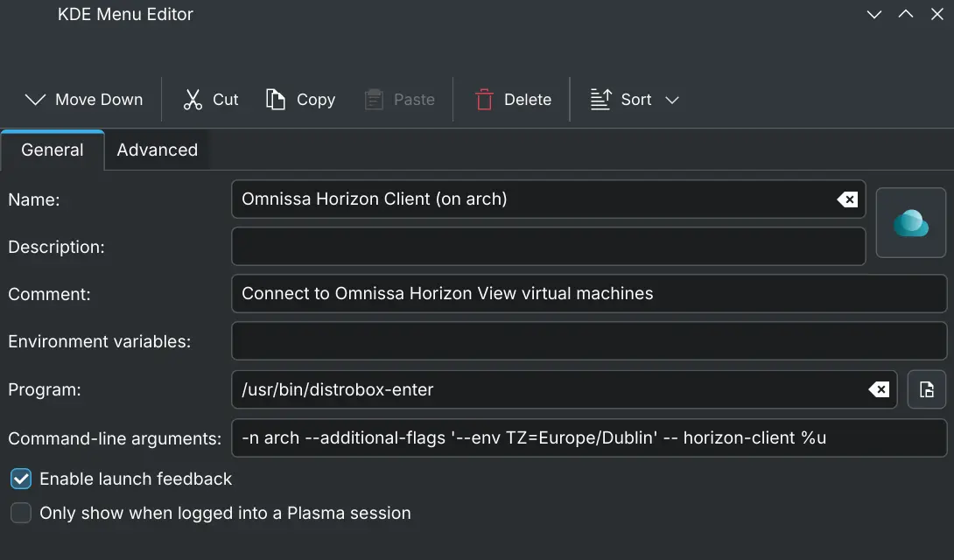Click the Copy icon
This screenshot has height=560, width=954.
click(x=276, y=99)
